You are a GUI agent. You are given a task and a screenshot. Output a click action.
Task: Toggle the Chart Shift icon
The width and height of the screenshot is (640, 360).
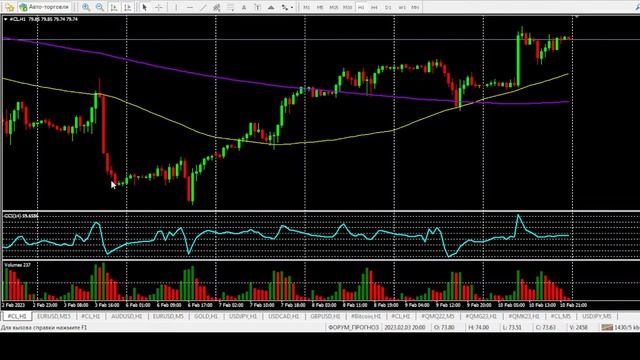point(128,7)
